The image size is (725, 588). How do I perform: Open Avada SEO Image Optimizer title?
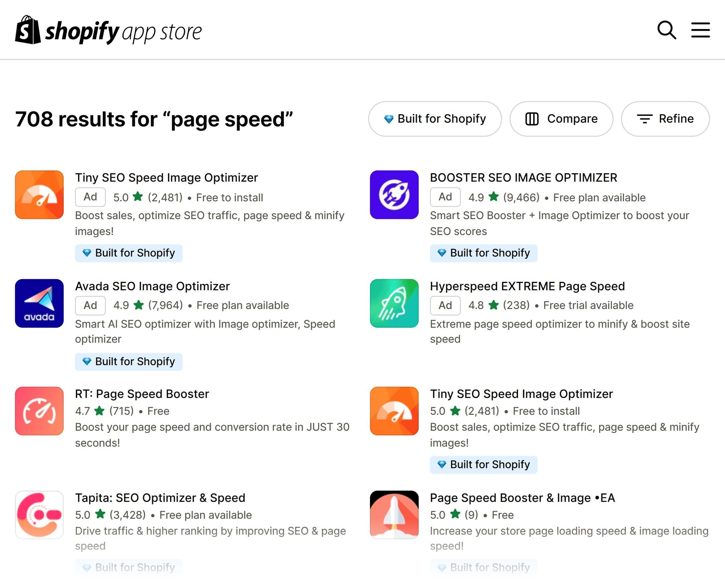tap(153, 286)
